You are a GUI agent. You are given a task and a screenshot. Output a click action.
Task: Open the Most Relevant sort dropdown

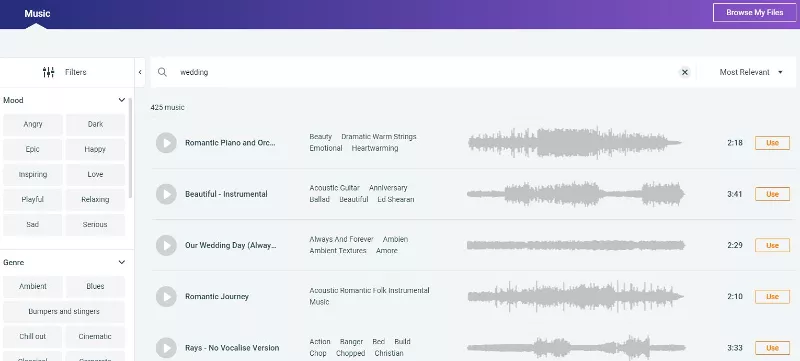click(x=751, y=72)
